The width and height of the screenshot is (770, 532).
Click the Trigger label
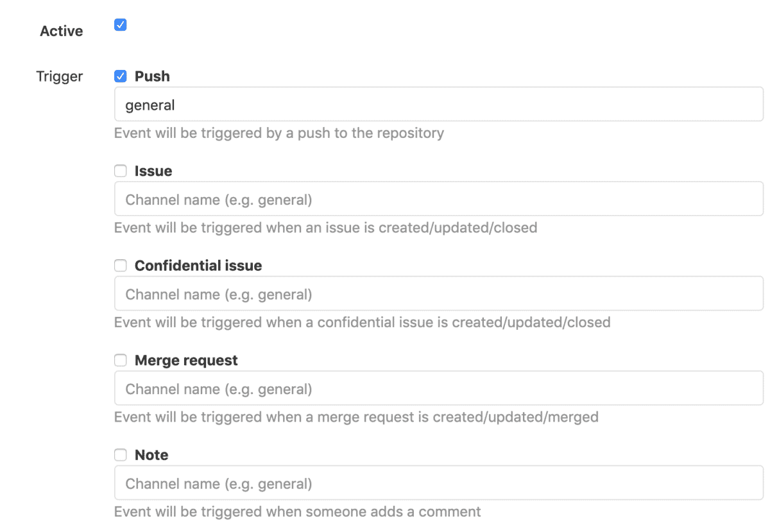(x=59, y=76)
